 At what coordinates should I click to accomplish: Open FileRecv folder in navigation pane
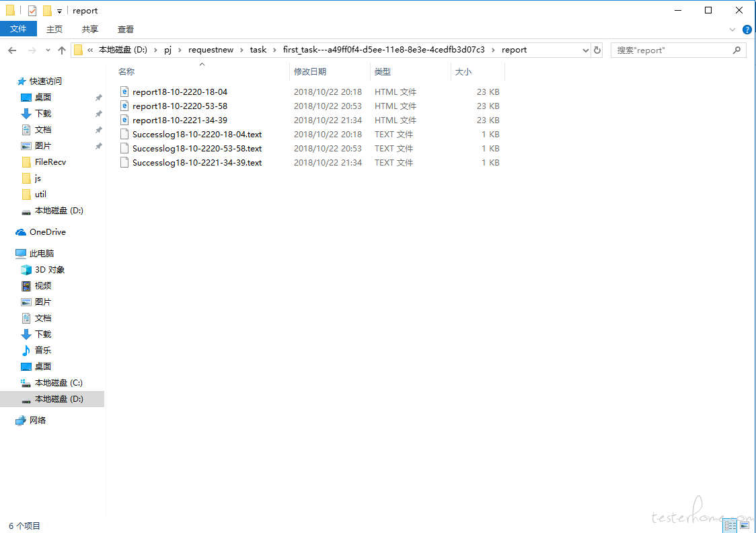(50, 162)
